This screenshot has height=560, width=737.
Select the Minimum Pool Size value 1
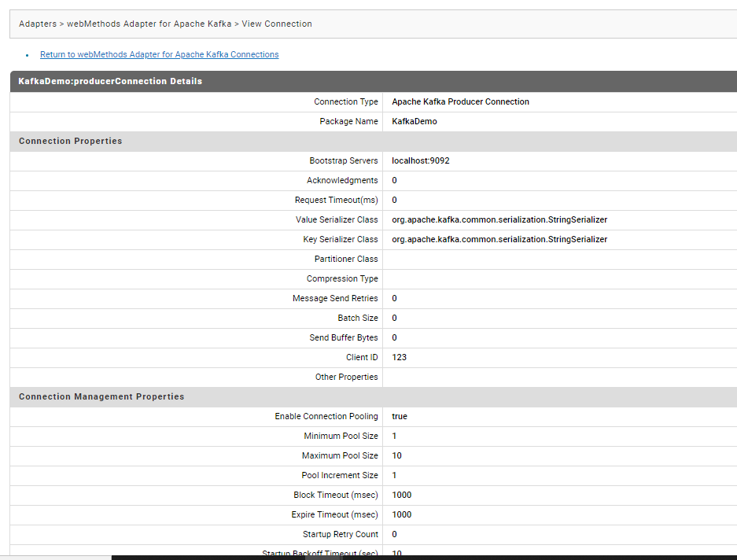pyautogui.click(x=394, y=437)
